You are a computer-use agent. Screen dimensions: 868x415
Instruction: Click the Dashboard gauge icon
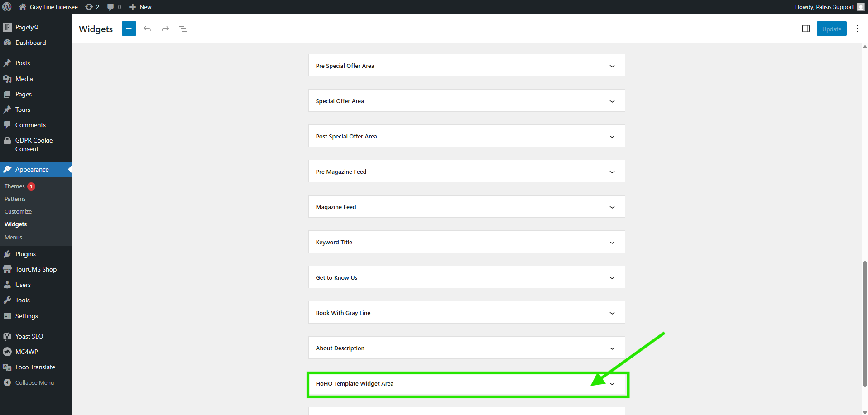[7, 43]
